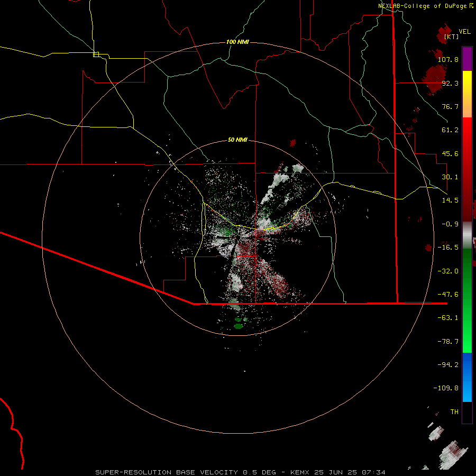Click the small yellow square highway marker
Screen dimensions: 476x476
pos(96,54)
